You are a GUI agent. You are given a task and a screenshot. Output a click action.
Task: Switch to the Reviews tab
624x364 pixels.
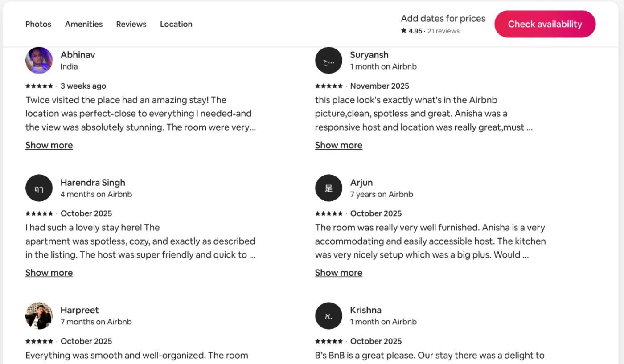131,24
